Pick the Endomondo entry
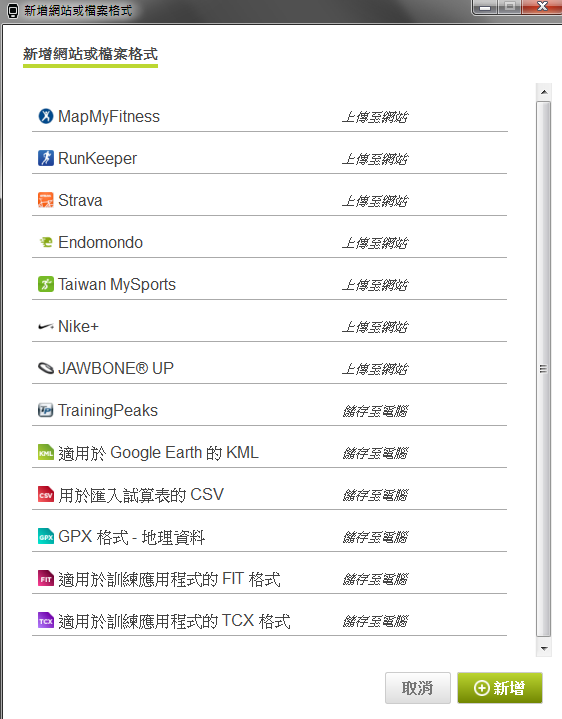Screen dimensions: 562x719 coord(100,243)
